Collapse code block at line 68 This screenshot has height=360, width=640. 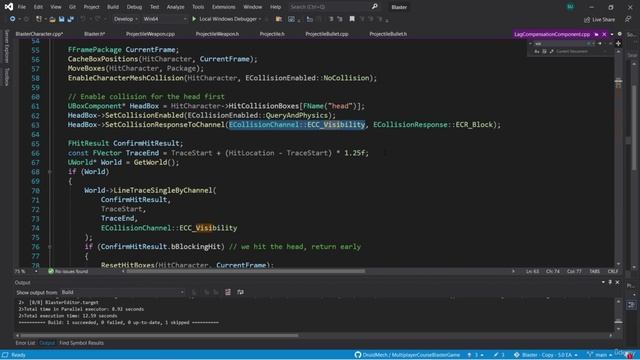coord(50,172)
